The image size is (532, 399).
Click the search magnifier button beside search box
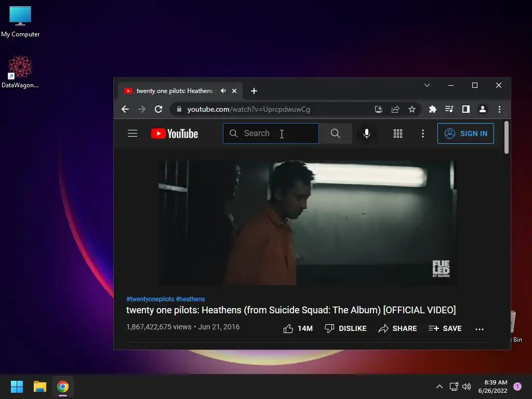(x=335, y=134)
